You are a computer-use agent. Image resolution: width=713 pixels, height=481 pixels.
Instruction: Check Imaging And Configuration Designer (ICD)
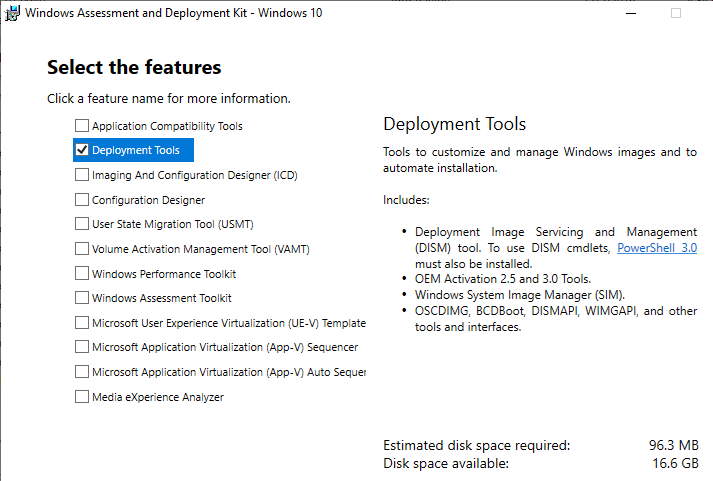click(82, 175)
